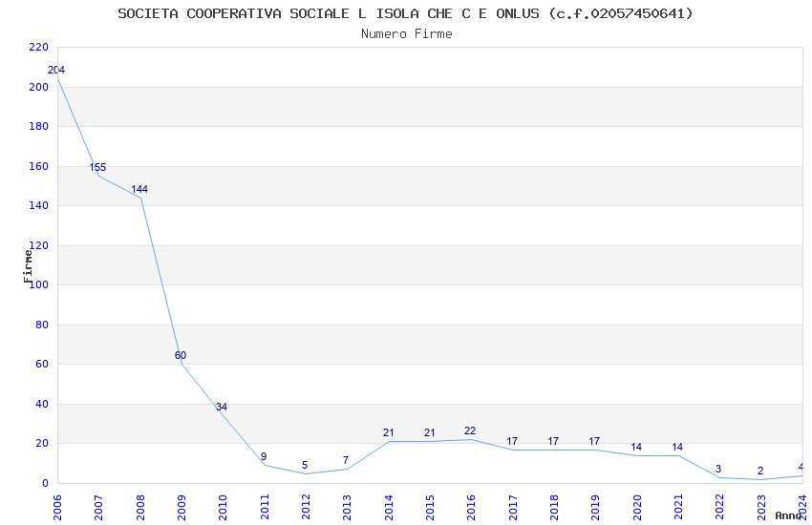Click the y-axis value 220
Image resolution: width=812 pixels, height=525 pixels.
pos(39,47)
